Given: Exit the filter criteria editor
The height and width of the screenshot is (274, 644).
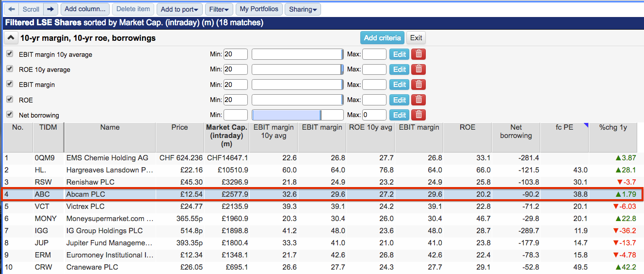Looking at the screenshot, I should tap(416, 38).
